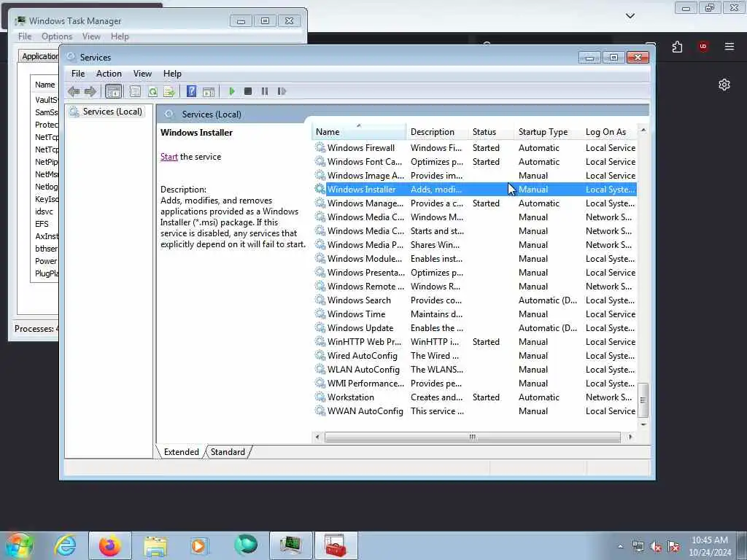747x560 pixels.
Task: Click the taskbar clock showing 10:45 AM
Action: [709, 540]
